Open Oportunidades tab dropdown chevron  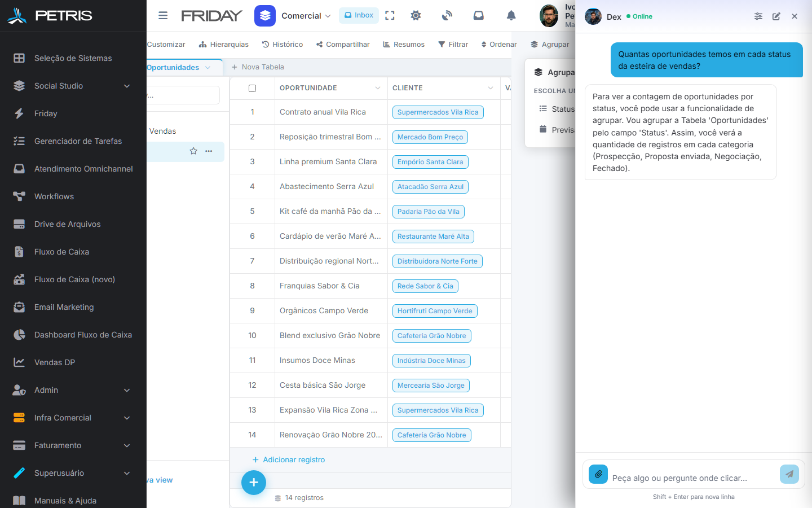tap(208, 67)
